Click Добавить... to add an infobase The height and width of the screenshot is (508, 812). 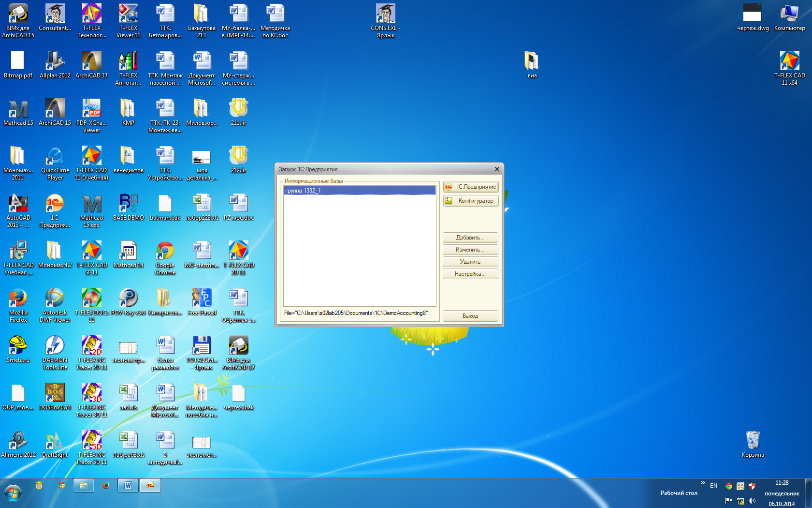[470, 238]
